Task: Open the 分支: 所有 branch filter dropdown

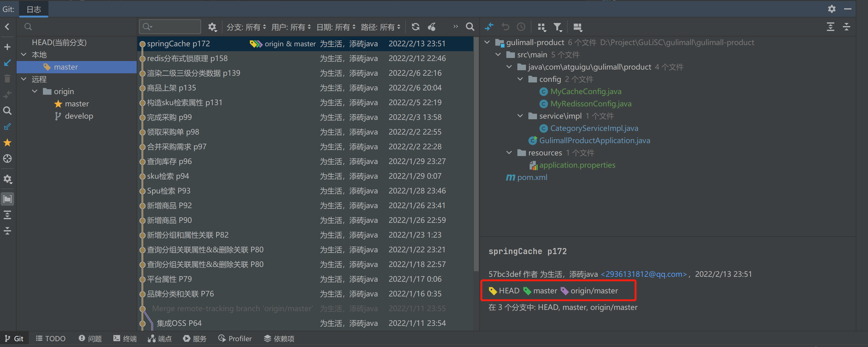Action: pyautogui.click(x=246, y=27)
